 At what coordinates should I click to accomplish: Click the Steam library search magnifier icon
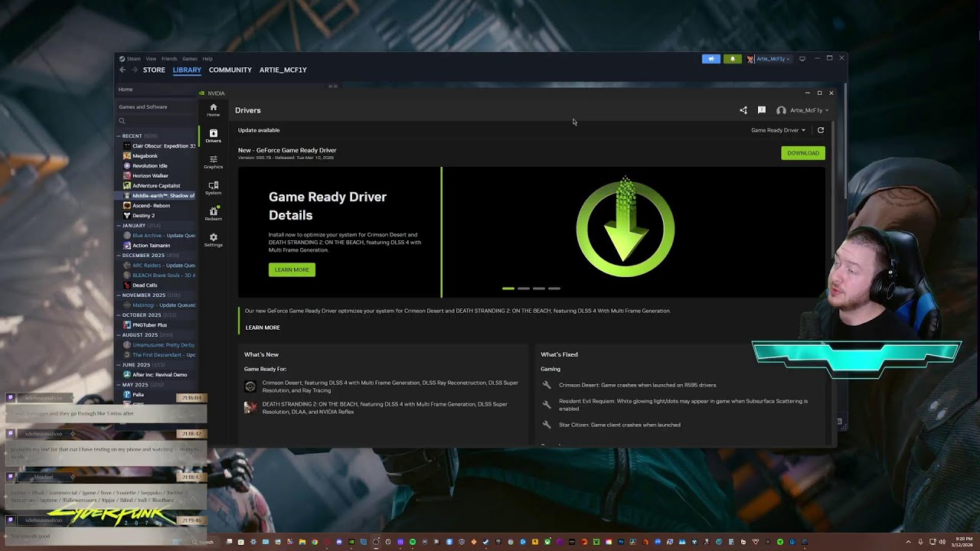click(x=122, y=121)
